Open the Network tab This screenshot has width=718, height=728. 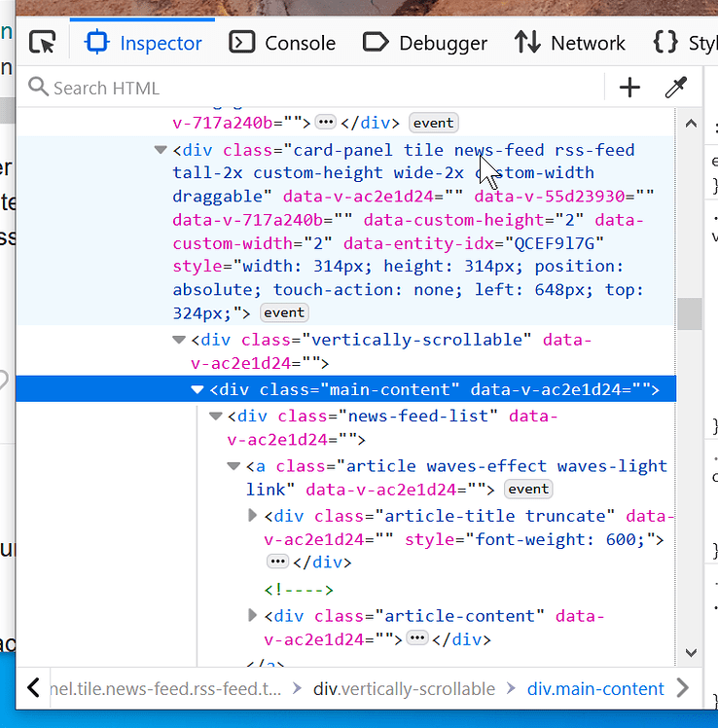(569, 43)
